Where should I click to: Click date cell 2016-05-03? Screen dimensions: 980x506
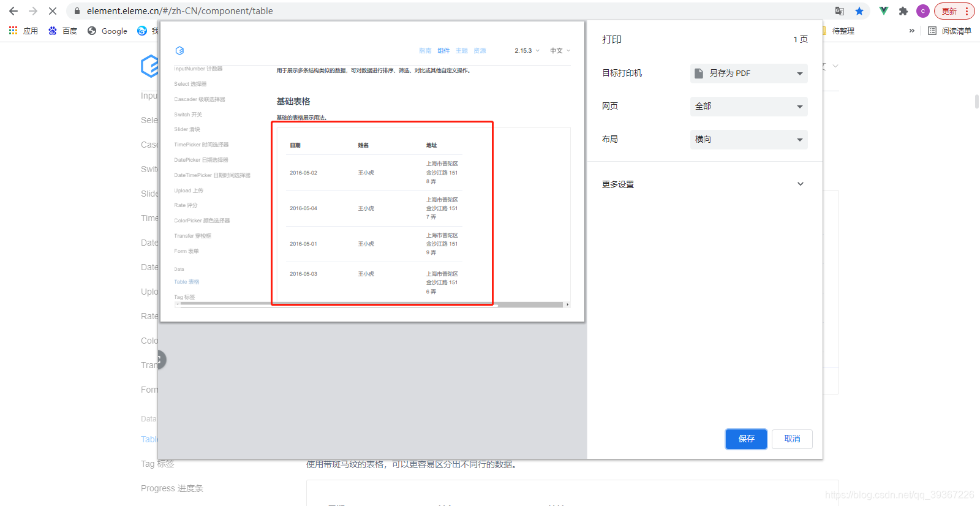click(x=303, y=274)
